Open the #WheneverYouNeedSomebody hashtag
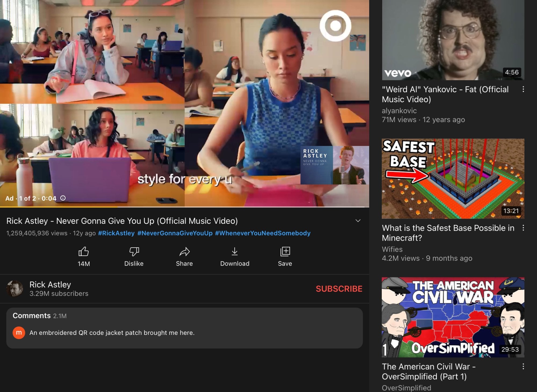Viewport: 537px width, 392px height. pyautogui.click(x=263, y=233)
